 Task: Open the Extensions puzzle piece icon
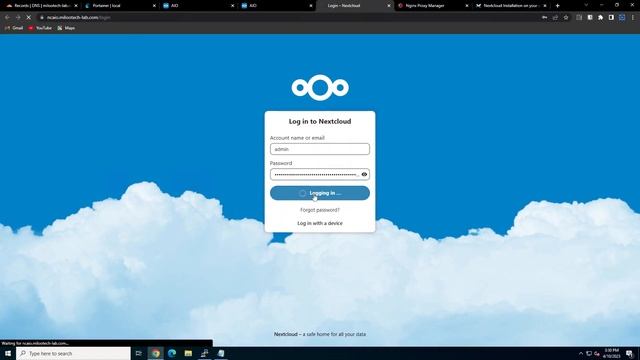(600, 18)
